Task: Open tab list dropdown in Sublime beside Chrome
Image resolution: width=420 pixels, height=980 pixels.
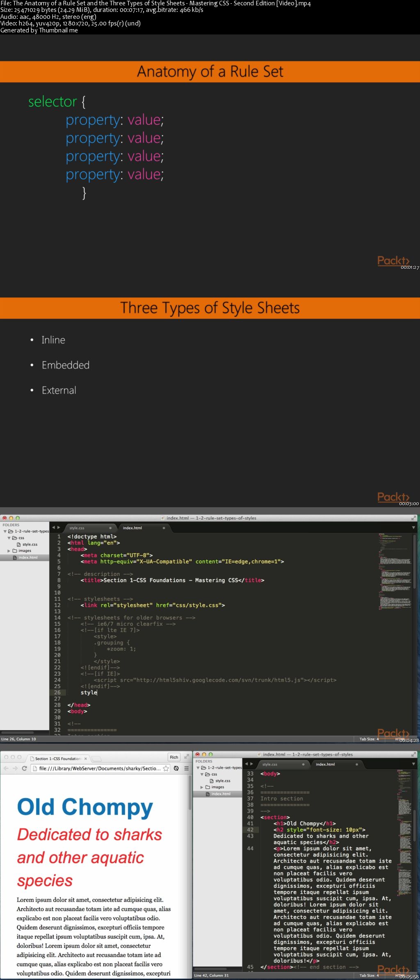Action: pyautogui.click(x=413, y=764)
